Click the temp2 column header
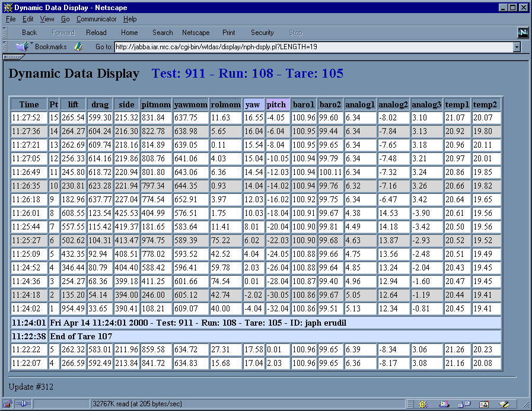Image resolution: width=532 pixels, height=411 pixels. coord(486,104)
